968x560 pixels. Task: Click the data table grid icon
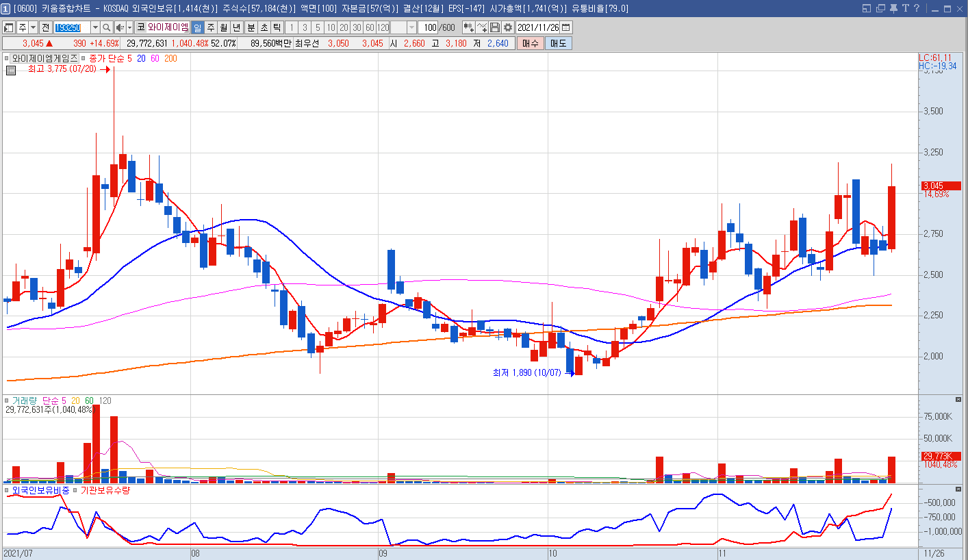pos(11,70)
